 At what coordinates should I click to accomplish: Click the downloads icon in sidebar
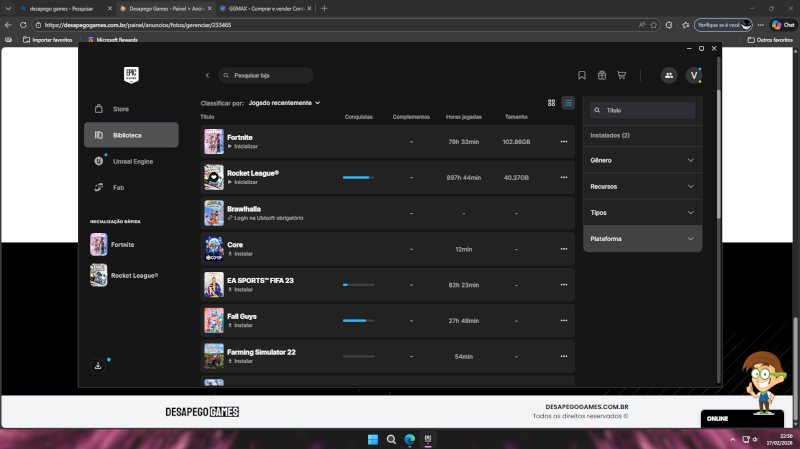pyautogui.click(x=98, y=366)
